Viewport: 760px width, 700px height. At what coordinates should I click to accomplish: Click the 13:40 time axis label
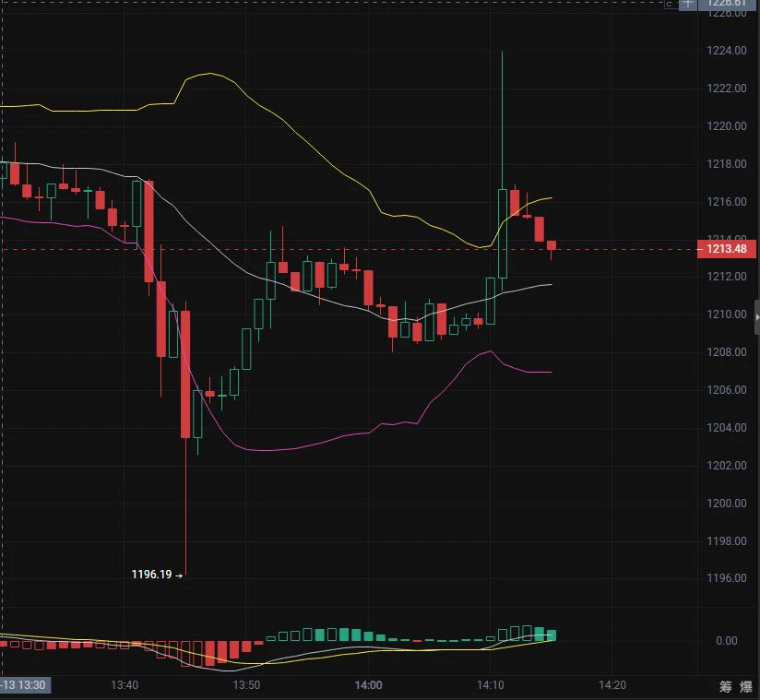point(125,685)
